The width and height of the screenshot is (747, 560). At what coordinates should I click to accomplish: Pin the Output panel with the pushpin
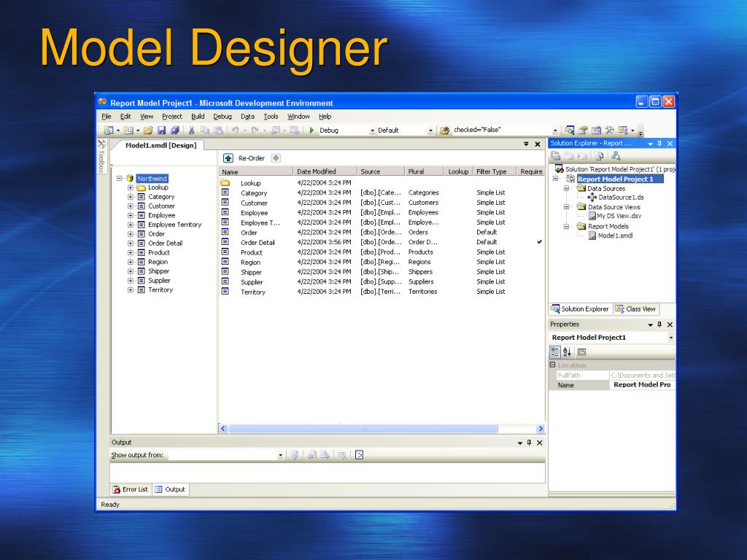pyautogui.click(x=530, y=443)
